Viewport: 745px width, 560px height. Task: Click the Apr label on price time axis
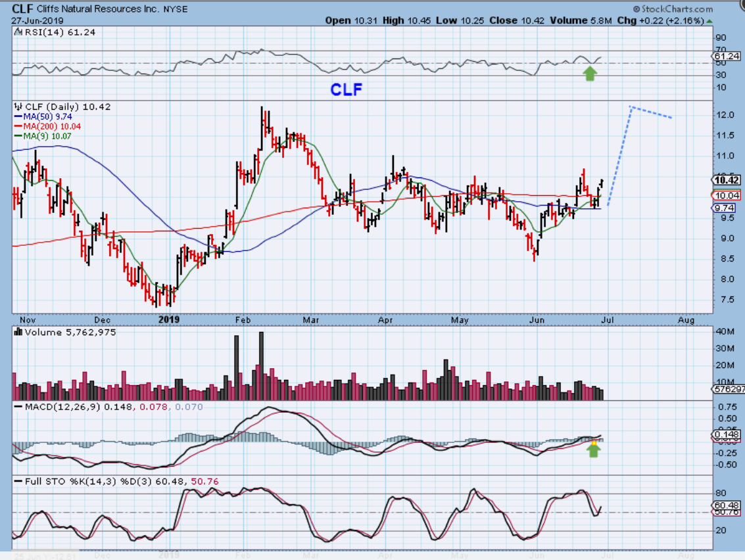385,319
